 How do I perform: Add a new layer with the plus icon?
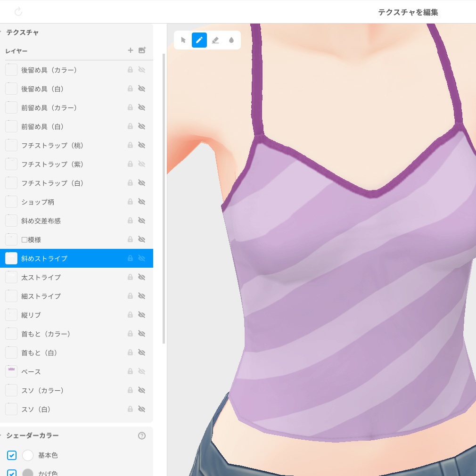(130, 50)
